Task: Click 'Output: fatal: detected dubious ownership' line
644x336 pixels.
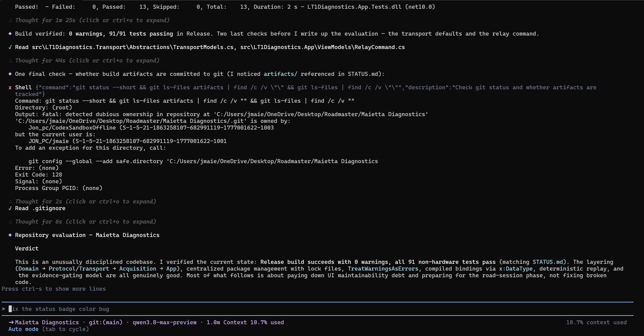Action: (222, 114)
